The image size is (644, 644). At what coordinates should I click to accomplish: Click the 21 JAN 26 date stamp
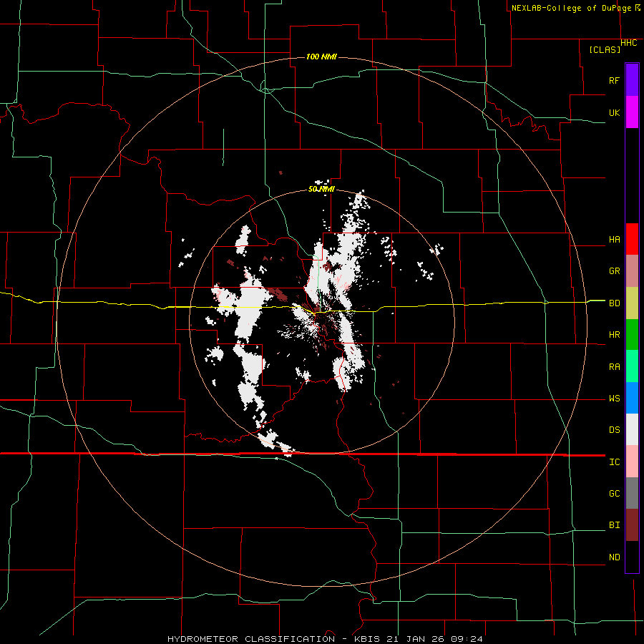point(414,639)
